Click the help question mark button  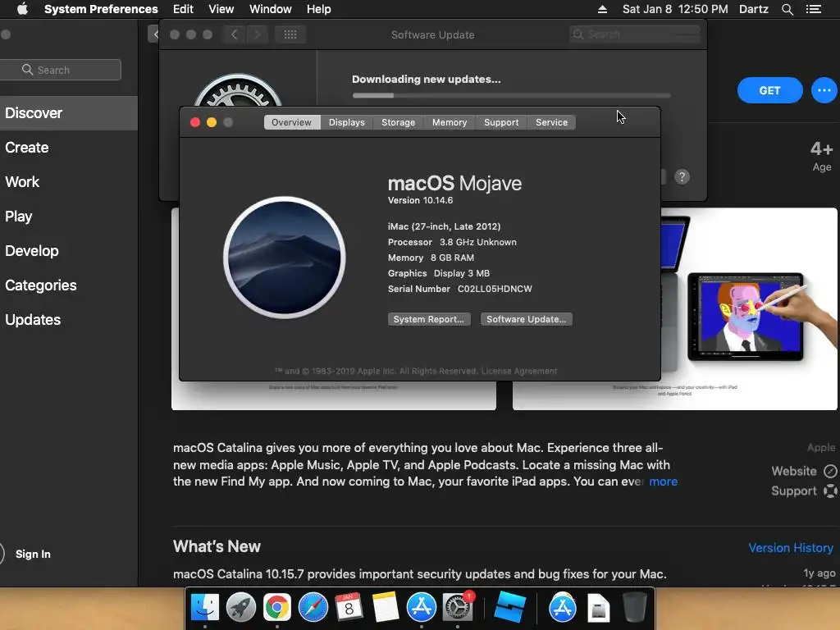(x=682, y=177)
